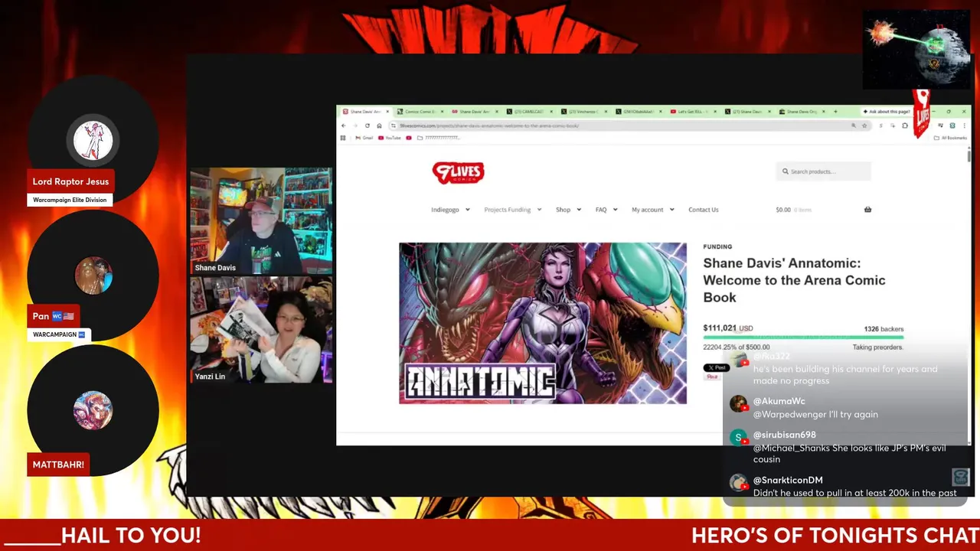Click the 9Lives Comics logo
Viewport: 980px width, 551px height.
pos(458,172)
